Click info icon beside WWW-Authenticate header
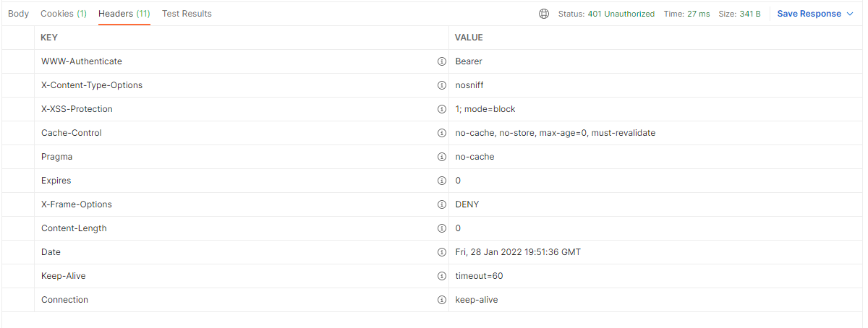This screenshot has width=868, height=328. [x=441, y=61]
